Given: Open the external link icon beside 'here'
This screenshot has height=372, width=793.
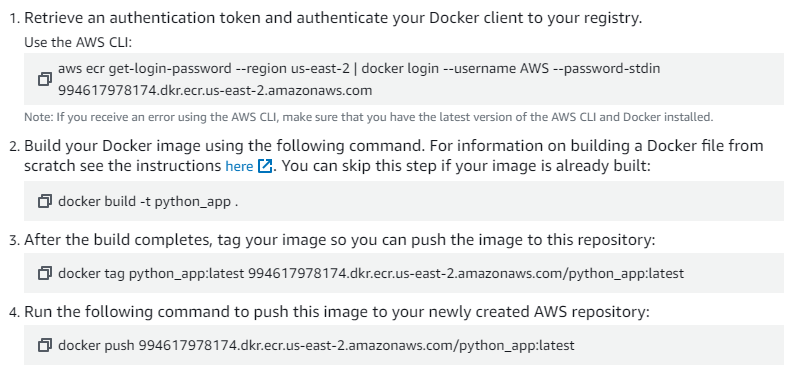Looking at the screenshot, I should (x=265, y=166).
